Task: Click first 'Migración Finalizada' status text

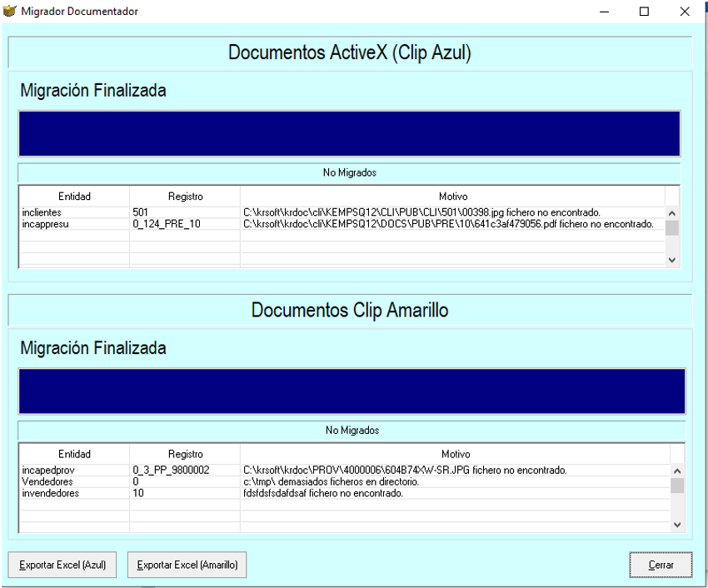Action: (93, 90)
